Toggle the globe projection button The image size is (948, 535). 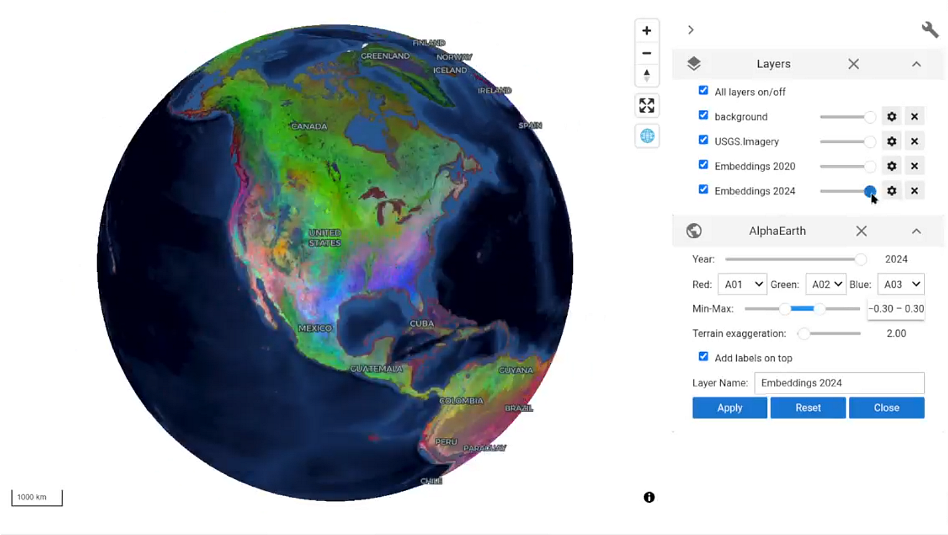point(647,136)
